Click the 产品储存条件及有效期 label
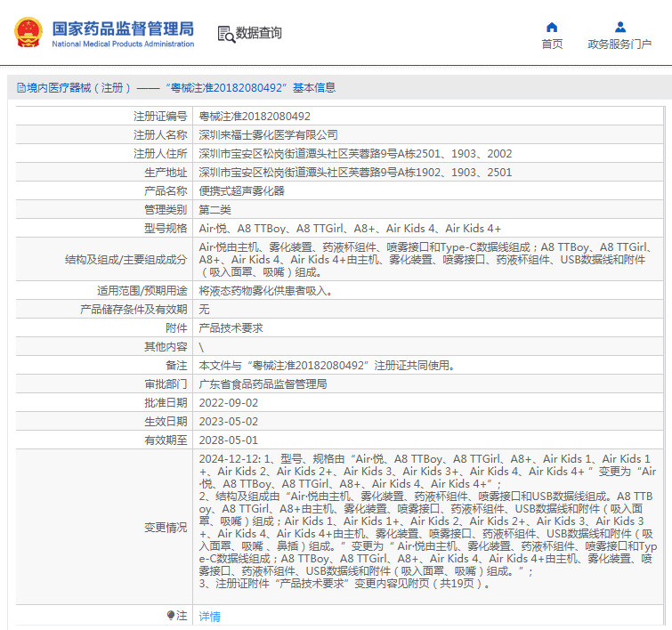The height and width of the screenshot is (630, 672). 134,310
